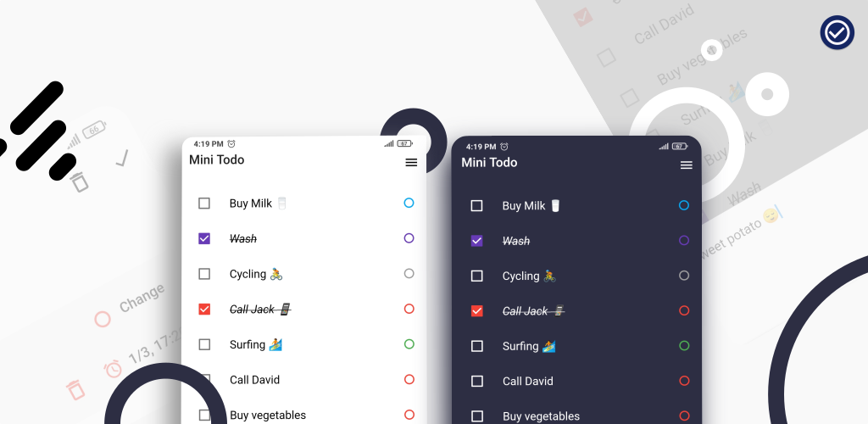868x424 pixels.
Task: Select the Call Jack task text, dark phone
Action: [533, 311]
